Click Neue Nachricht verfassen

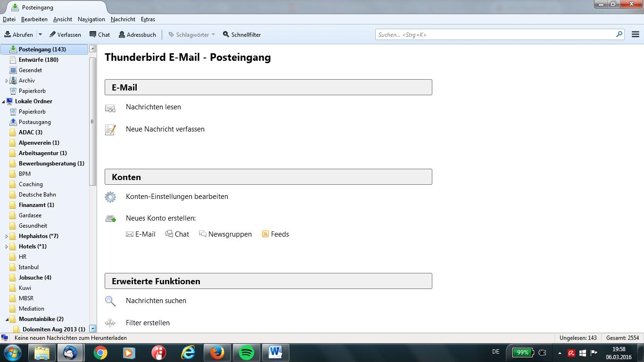(x=165, y=129)
